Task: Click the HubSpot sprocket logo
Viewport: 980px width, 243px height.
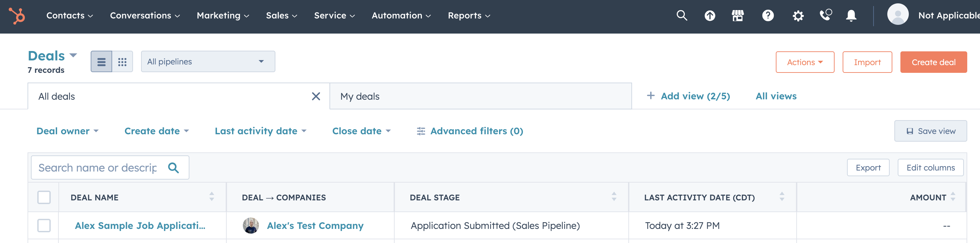Action: click(17, 15)
